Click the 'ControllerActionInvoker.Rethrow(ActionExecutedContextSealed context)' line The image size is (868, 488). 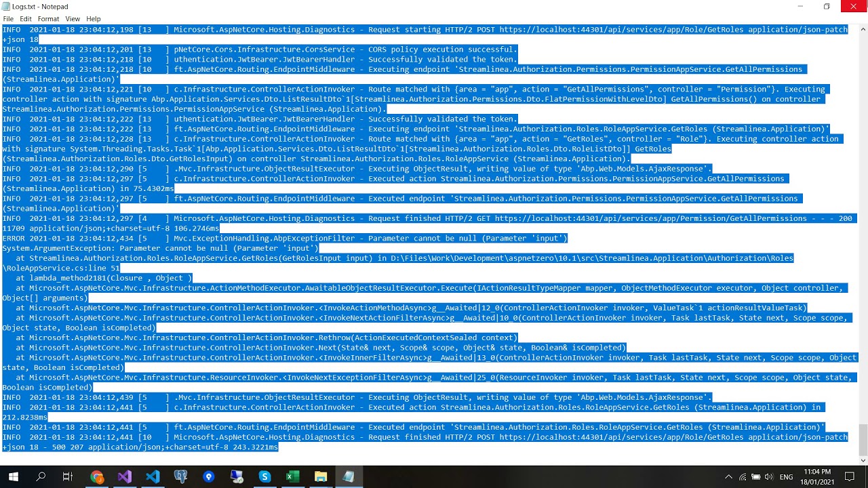pyautogui.click(x=267, y=338)
